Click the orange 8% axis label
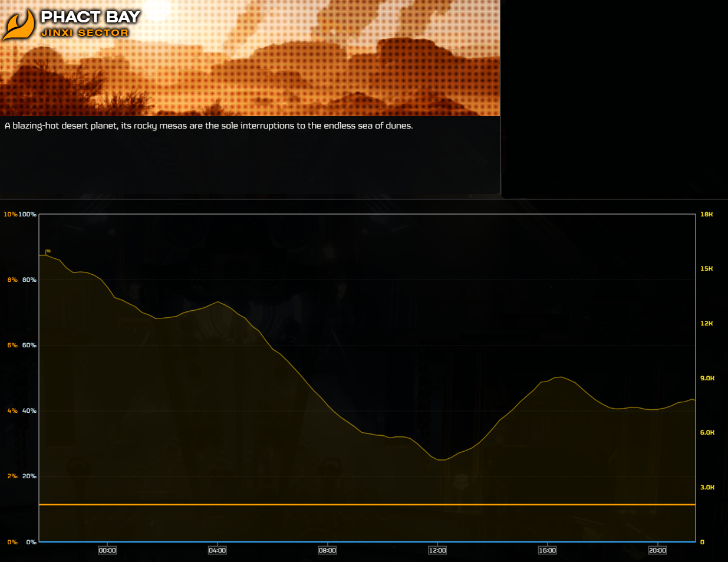Screen dimensions: 728x562 click(12, 280)
